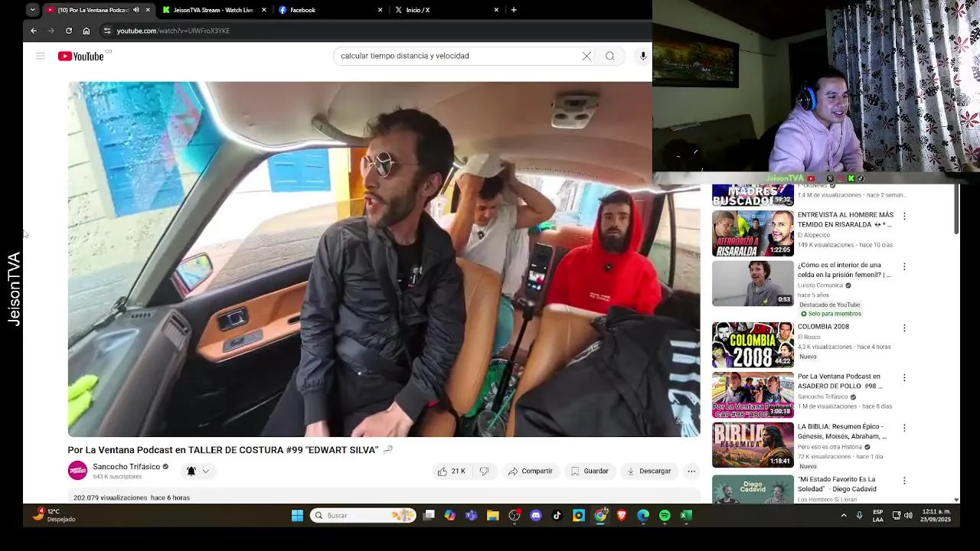Screen dimensions: 980x551
Task: Open more actions three-dot menu below video
Action: point(691,471)
